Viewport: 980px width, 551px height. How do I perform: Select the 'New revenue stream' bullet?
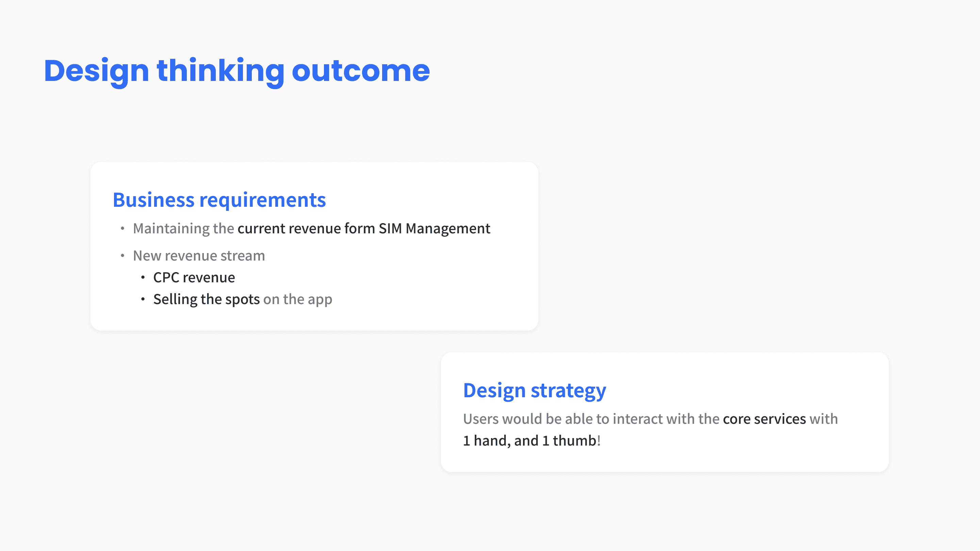(199, 256)
